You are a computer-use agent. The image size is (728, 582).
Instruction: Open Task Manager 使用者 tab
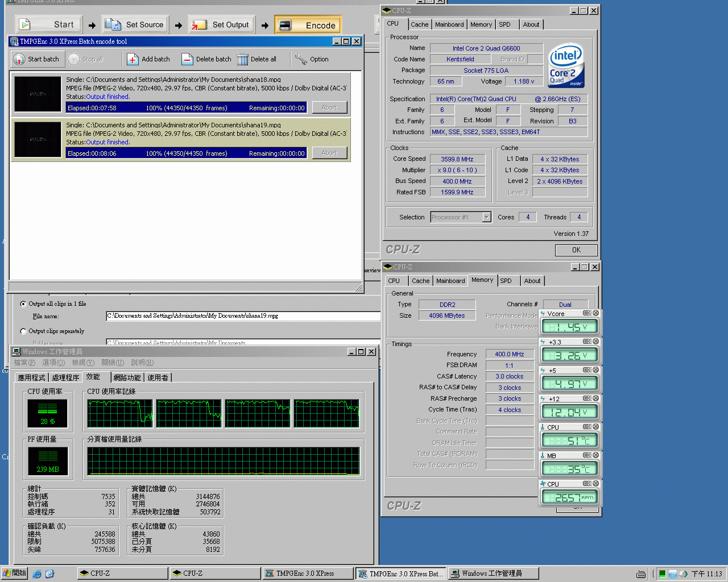tap(158, 377)
